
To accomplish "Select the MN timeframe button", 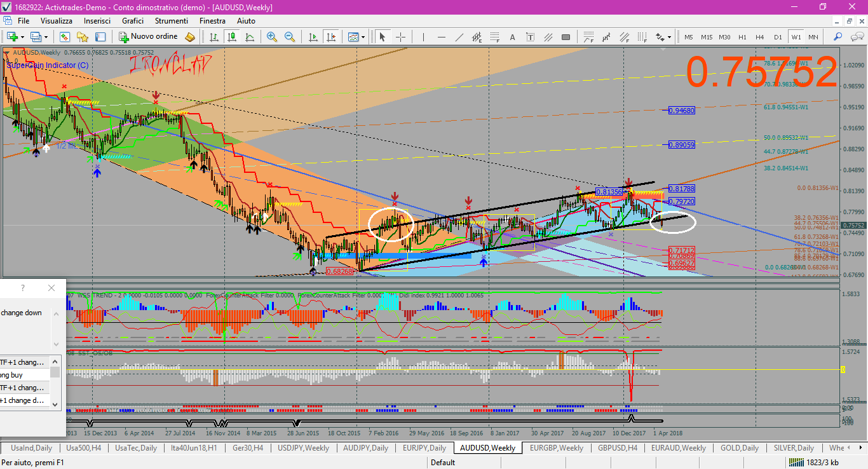I will click(813, 37).
